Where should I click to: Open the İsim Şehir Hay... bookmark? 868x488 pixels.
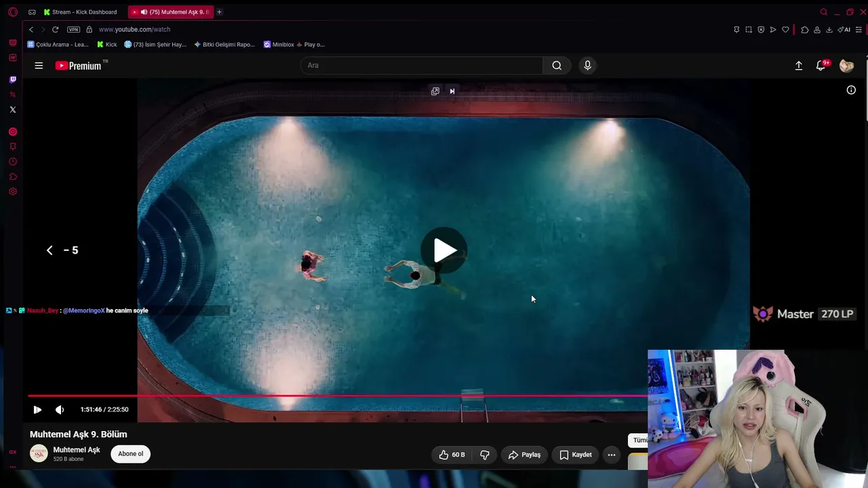click(x=155, y=45)
